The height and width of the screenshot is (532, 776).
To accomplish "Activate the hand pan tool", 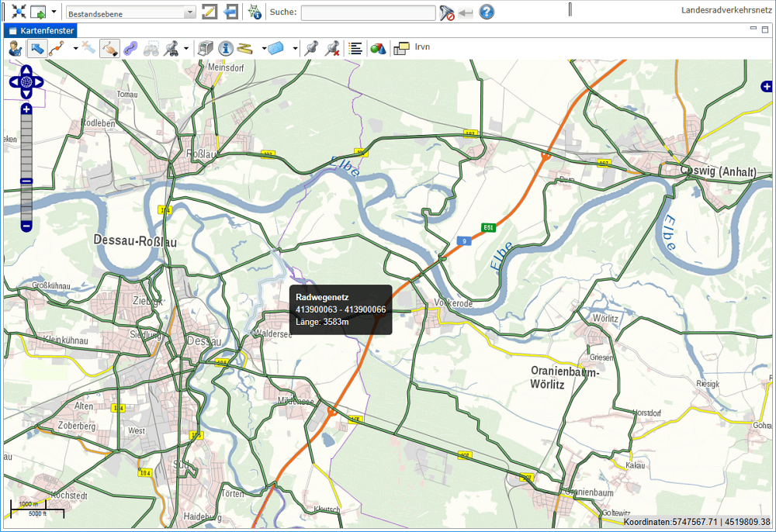I will coord(110,48).
